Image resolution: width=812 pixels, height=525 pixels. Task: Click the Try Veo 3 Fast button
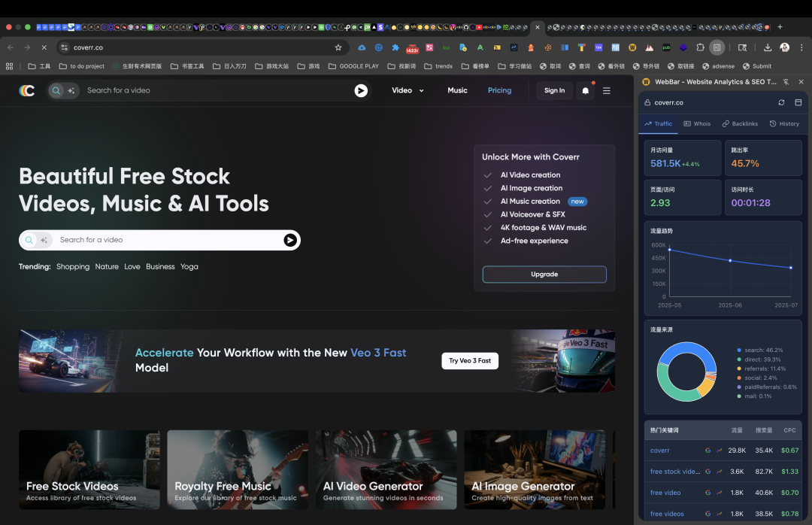tap(470, 361)
